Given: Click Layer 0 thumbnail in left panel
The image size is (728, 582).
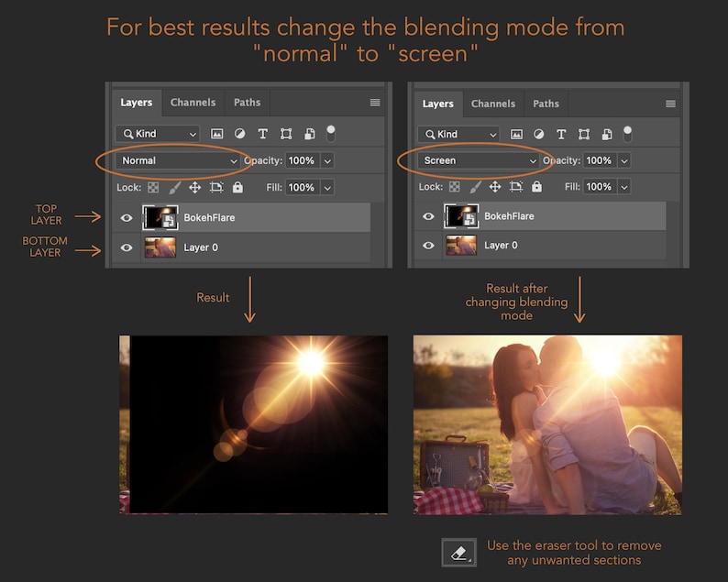Looking at the screenshot, I should pos(160,247).
